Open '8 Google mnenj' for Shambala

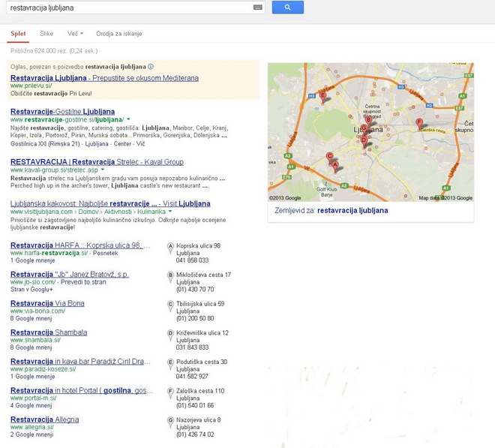[31, 347]
